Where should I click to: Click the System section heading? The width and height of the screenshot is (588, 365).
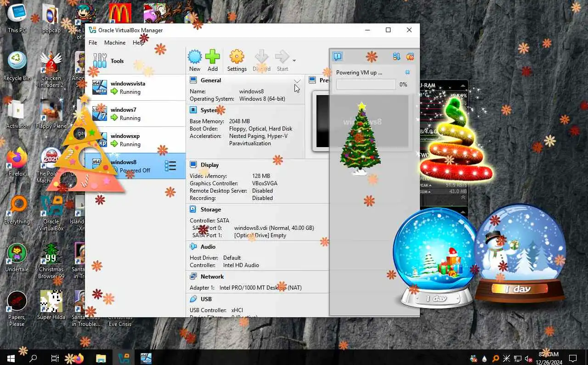pyautogui.click(x=210, y=110)
